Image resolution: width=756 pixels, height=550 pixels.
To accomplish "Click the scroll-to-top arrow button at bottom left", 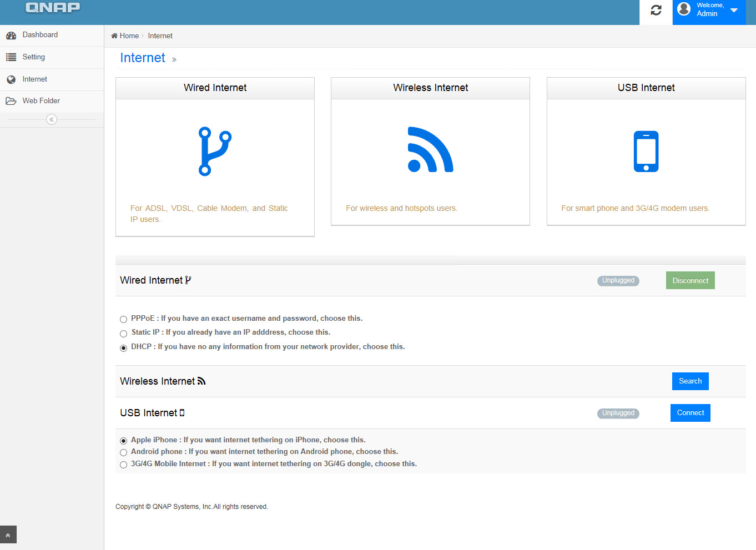I will click(x=8, y=534).
